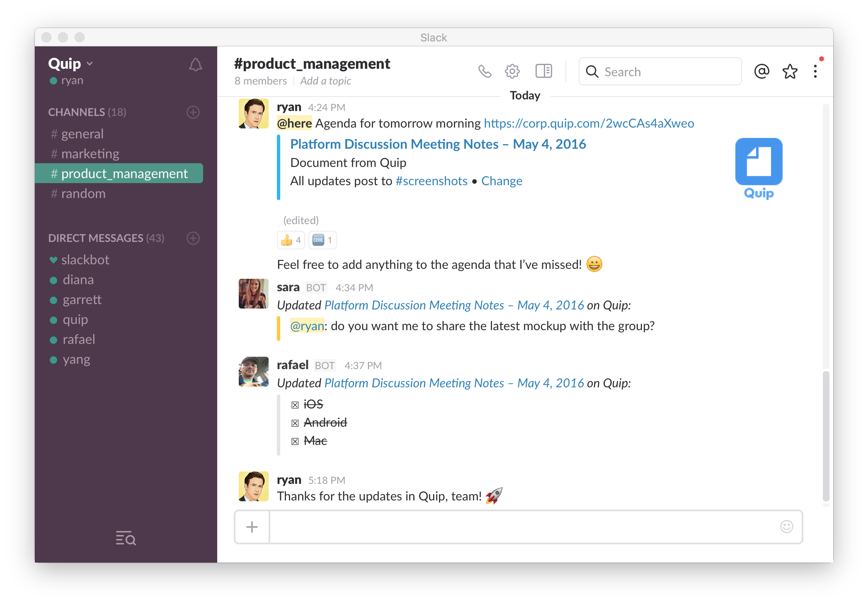Image resolution: width=868 pixels, height=604 pixels.
Task: Open a new direct message with plus icon
Action: tap(193, 238)
